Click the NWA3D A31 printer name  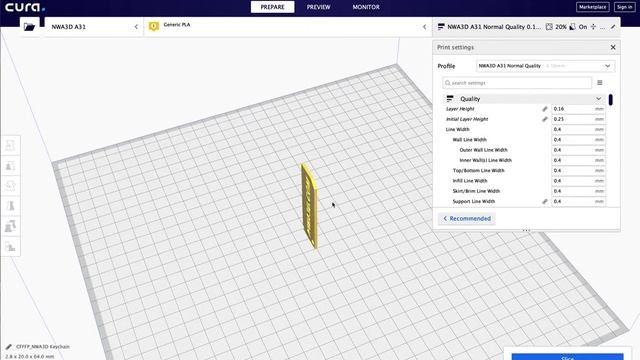tap(69, 27)
